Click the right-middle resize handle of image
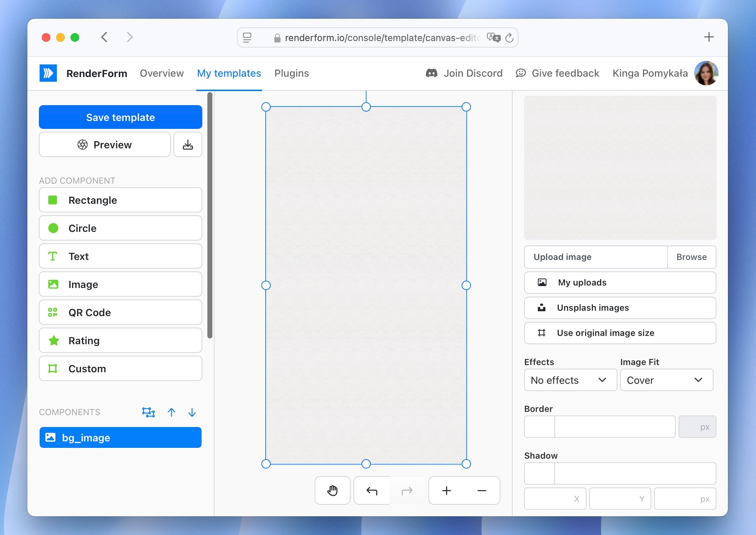Image resolution: width=756 pixels, height=535 pixels. pyautogui.click(x=466, y=285)
